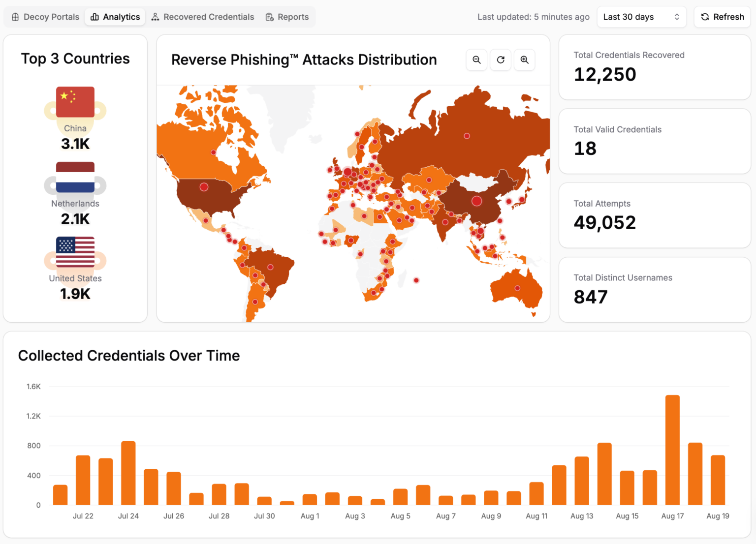Image resolution: width=756 pixels, height=544 pixels.
Task: Click the large red marker on China
Action: 476,201
